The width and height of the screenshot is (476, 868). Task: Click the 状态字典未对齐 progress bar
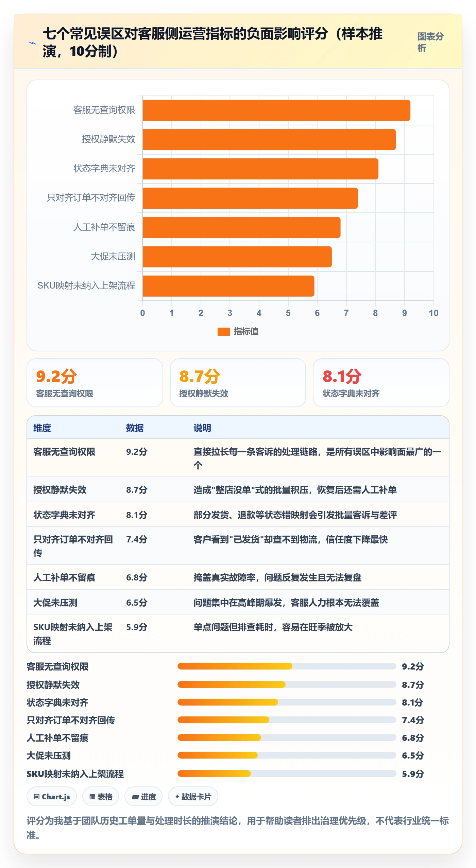pos(287,702)
